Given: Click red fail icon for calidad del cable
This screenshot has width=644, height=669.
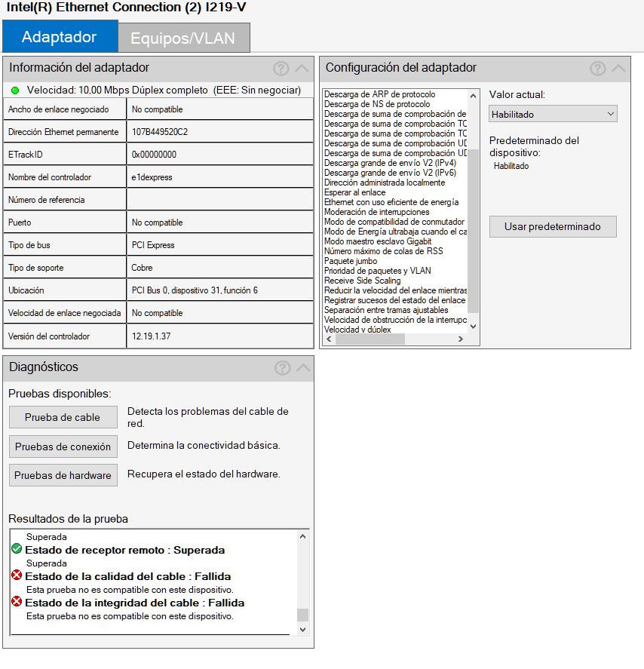Looking at the screenshot, I should [17, 575].
